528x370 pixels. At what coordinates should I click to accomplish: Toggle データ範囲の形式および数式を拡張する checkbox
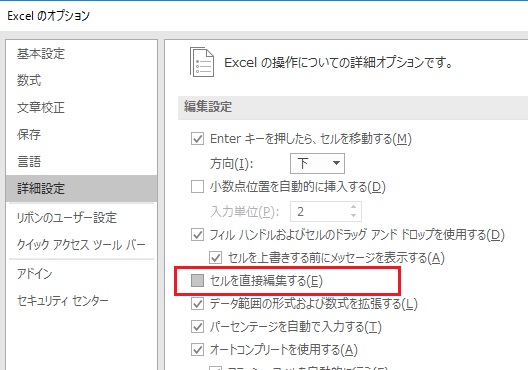coord(197,304)
